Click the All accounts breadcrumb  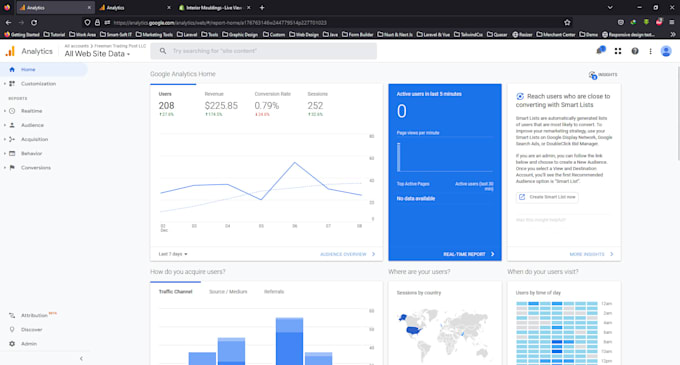76,46
